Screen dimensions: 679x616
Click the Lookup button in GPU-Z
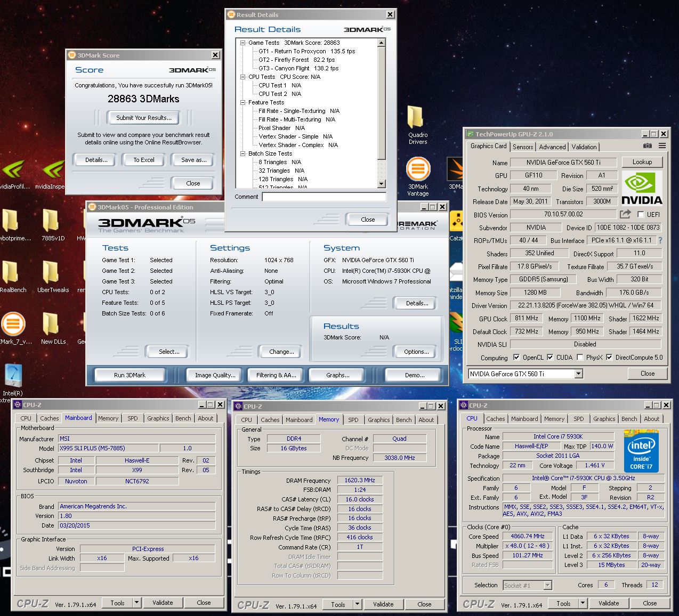coord(642,162)
